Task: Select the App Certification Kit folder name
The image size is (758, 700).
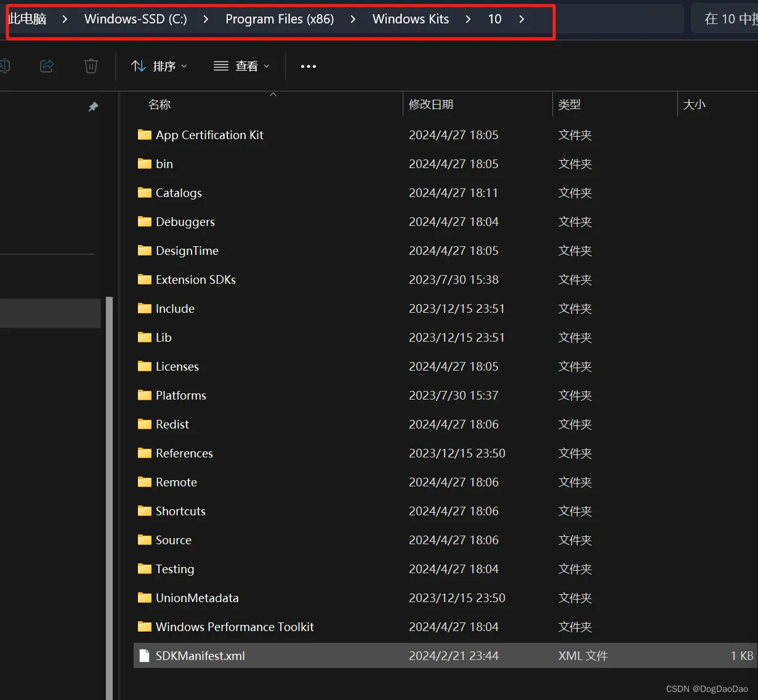Action: pyautogui.click(x=209, y=135)
